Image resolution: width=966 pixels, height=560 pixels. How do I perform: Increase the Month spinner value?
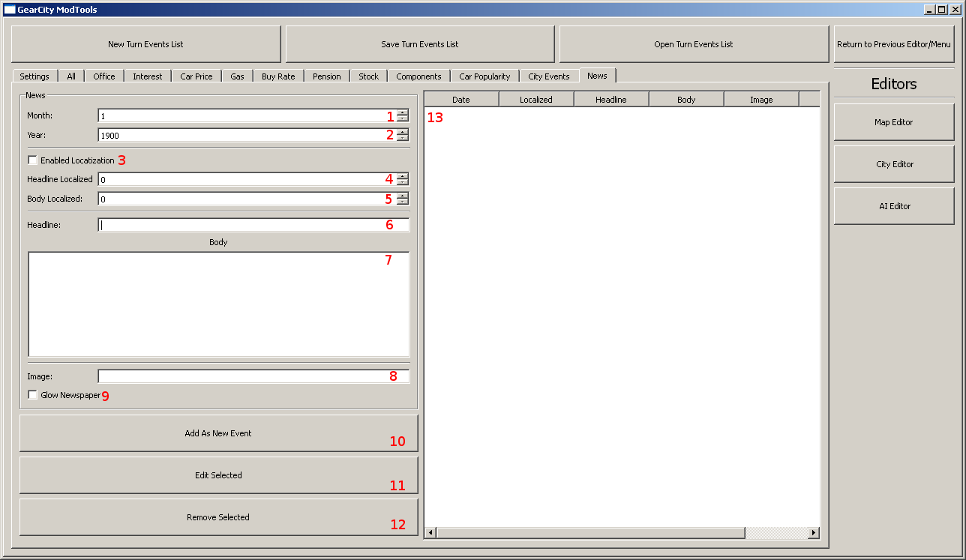coord(403,112)
